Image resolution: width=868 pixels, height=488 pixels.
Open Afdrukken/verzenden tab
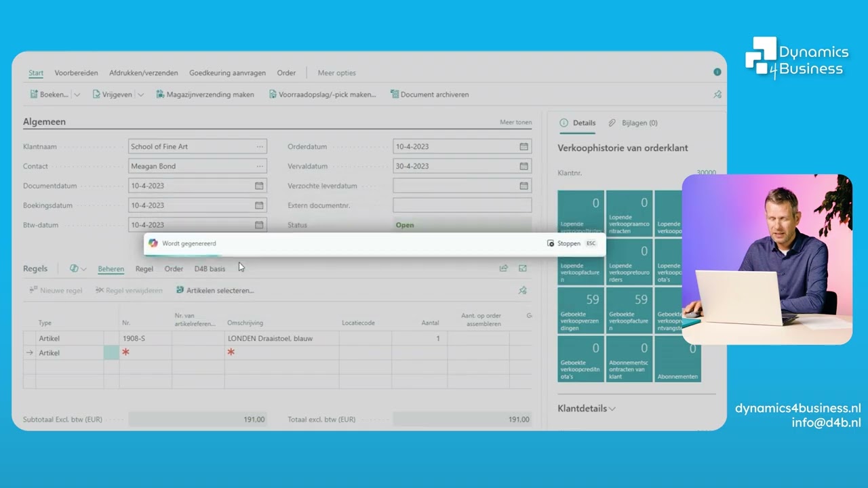pos(144,73)
